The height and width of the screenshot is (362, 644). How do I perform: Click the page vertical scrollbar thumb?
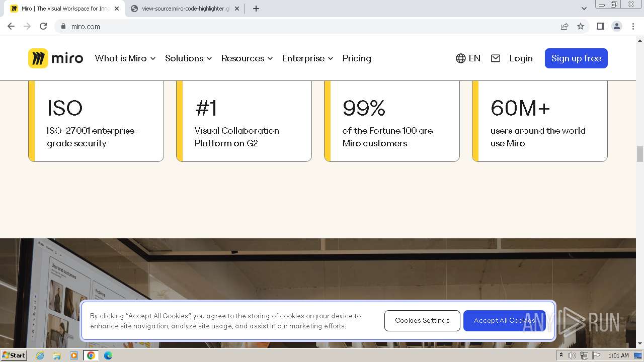640,154
